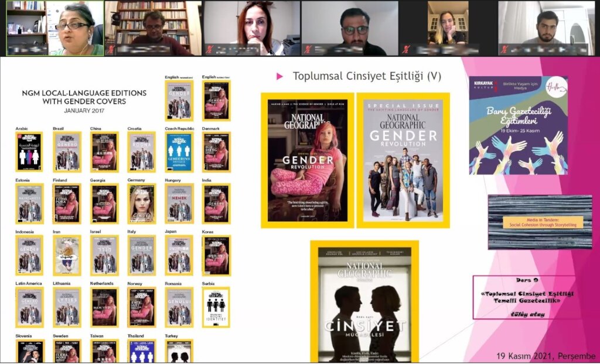Click the Germany edition cover with face close-up
600x364 pixels.
click(x=142, y=204)
